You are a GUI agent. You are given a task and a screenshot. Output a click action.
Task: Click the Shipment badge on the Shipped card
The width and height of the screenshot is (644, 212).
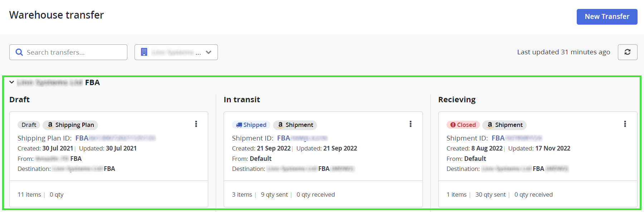(x=295, y=125)
